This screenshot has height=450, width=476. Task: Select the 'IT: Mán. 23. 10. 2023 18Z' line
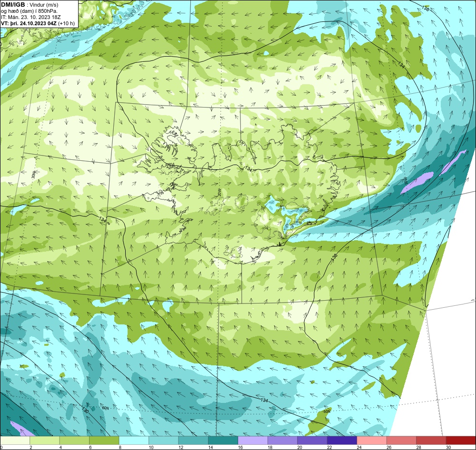pyautogui.click(x=30, y=17)
